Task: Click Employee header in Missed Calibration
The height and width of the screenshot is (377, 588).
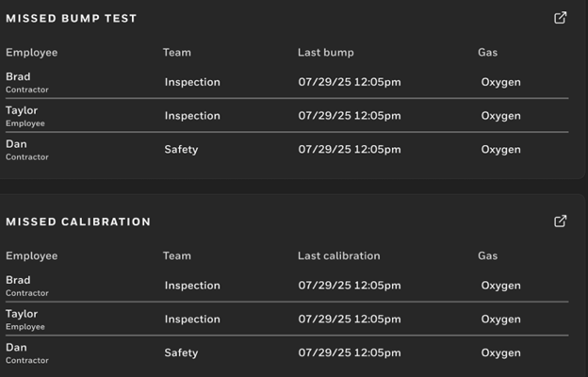Action: coord(31,256)
